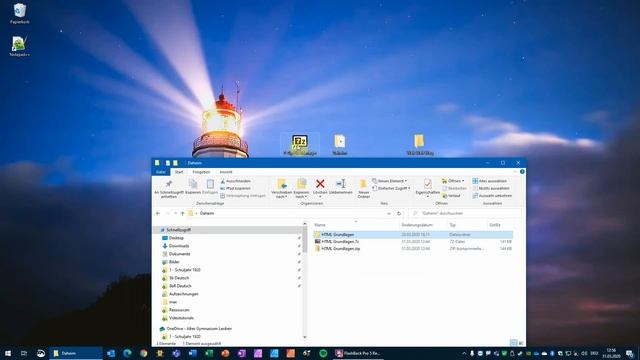Create a folder with Neuer Ordner
This screenshot has height=360, width=640.
[x=363, y=189]
